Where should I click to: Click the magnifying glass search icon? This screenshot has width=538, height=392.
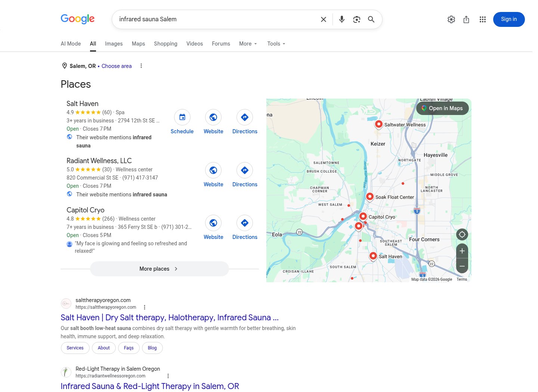pyautogui.click(x=371, y=19)
